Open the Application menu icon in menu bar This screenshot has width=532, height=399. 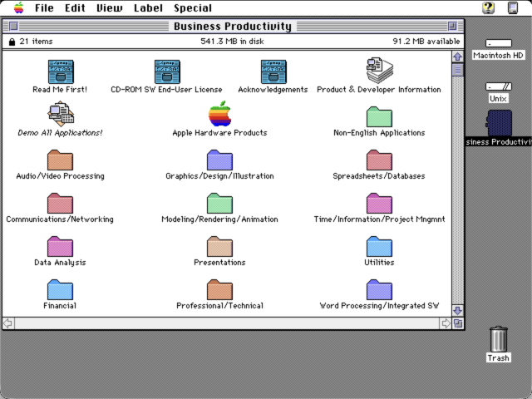[513, 7]
